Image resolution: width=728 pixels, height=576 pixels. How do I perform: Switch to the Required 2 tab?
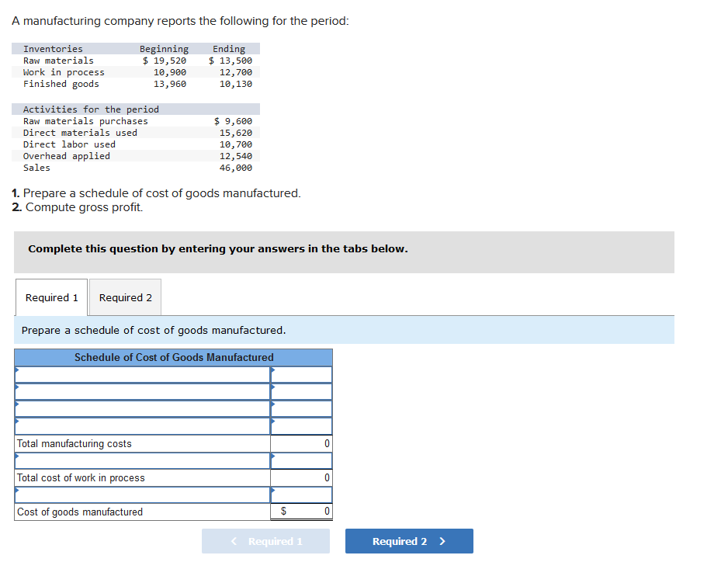coord(126,297)
